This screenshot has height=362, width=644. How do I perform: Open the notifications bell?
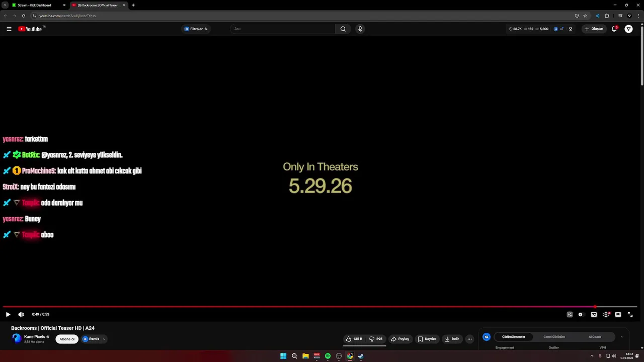click(x=614, y=29)
